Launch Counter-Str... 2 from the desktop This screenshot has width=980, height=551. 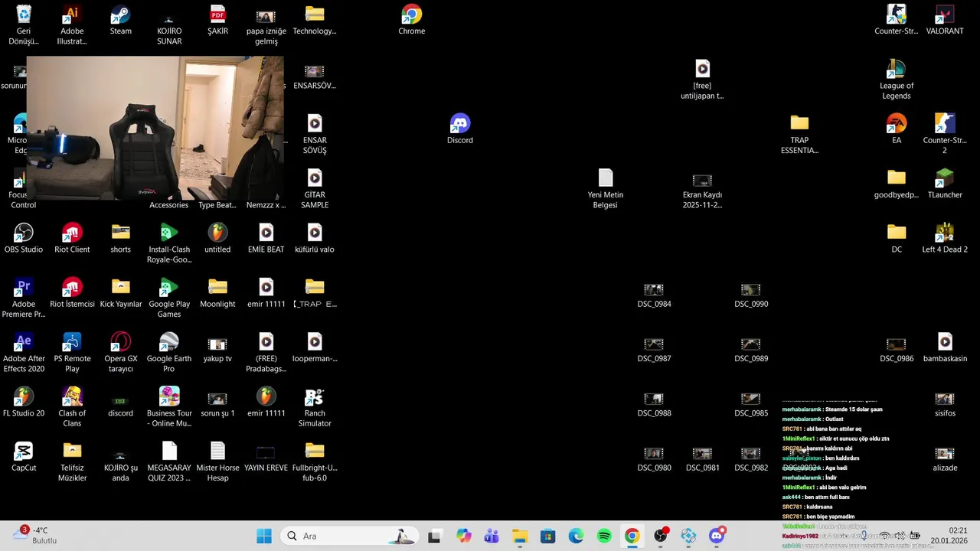[x=945, y=133]
